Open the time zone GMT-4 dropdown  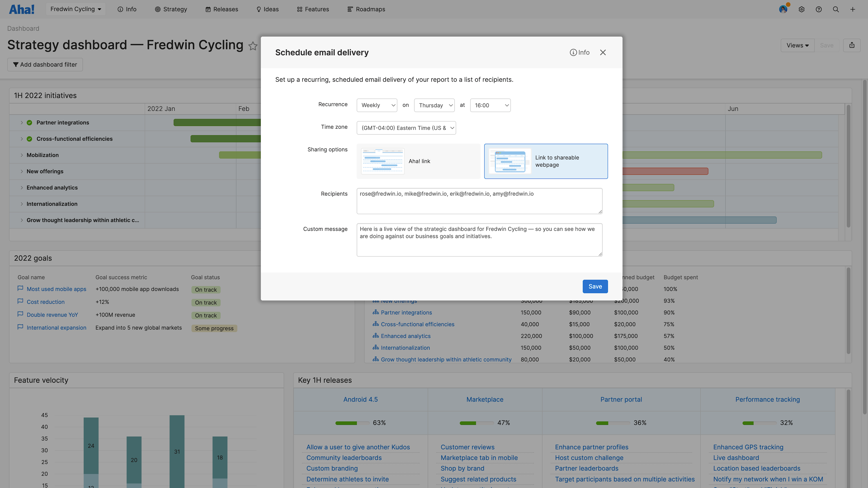(406, 127)
